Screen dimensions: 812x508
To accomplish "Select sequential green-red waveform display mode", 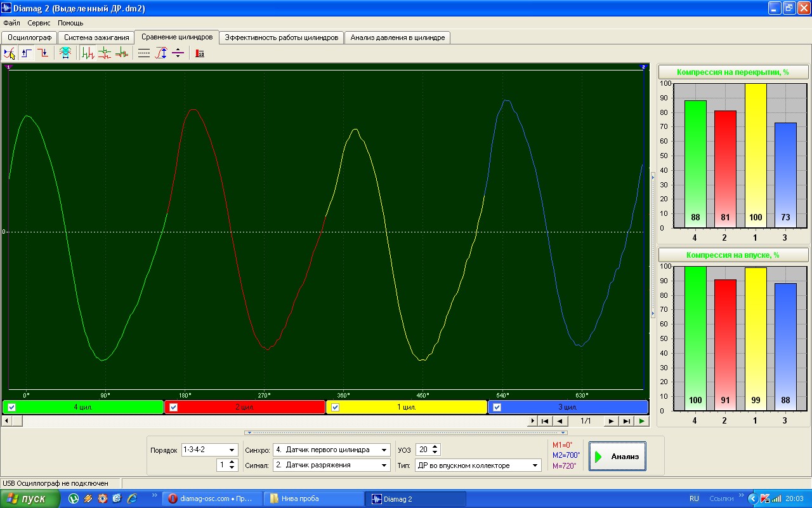I will coord(88,53).
